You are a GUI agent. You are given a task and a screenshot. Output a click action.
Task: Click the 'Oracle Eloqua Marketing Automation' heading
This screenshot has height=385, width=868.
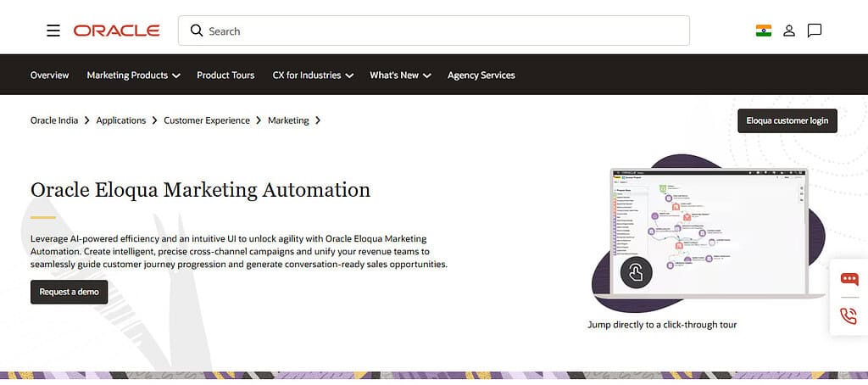click(x=200, y=190)
